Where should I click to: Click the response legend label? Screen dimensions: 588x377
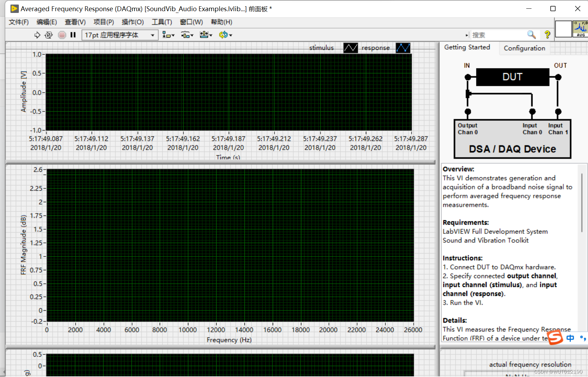pos(376,48)
